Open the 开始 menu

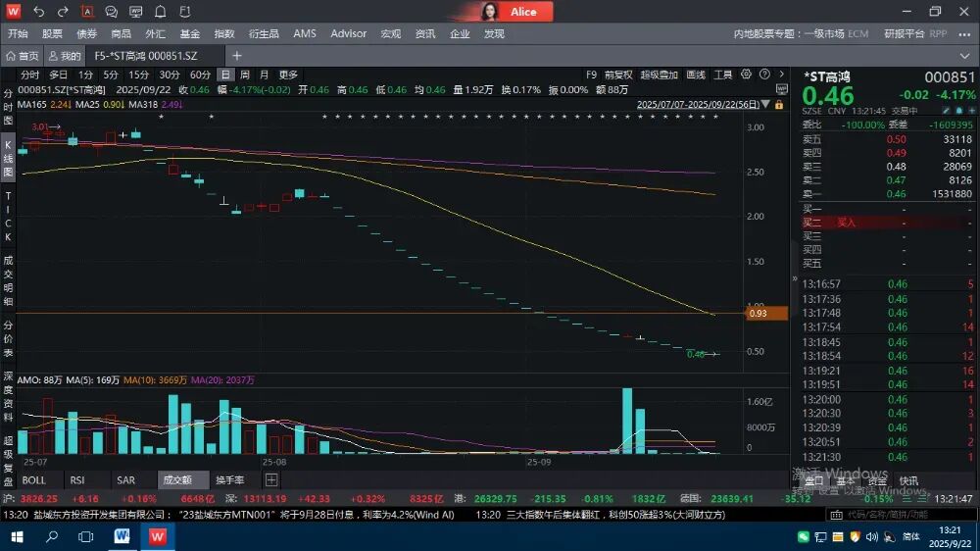coord(18,33)
